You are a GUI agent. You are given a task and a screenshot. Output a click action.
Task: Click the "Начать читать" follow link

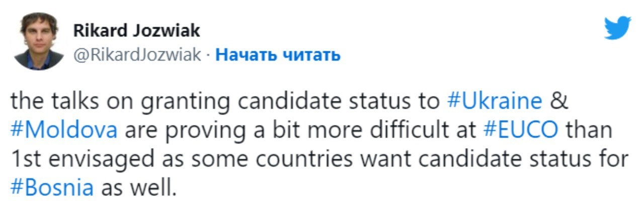(x=278, y=54)
